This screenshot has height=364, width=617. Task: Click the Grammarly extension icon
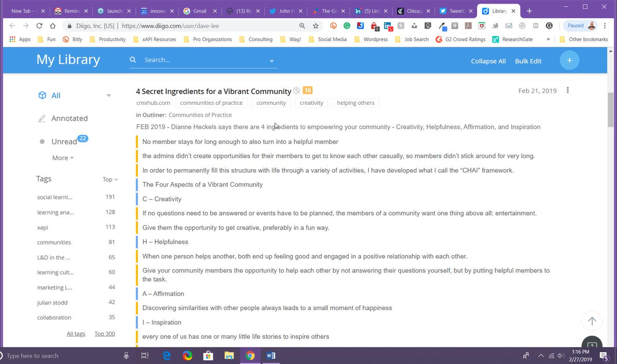coord(347,25)
